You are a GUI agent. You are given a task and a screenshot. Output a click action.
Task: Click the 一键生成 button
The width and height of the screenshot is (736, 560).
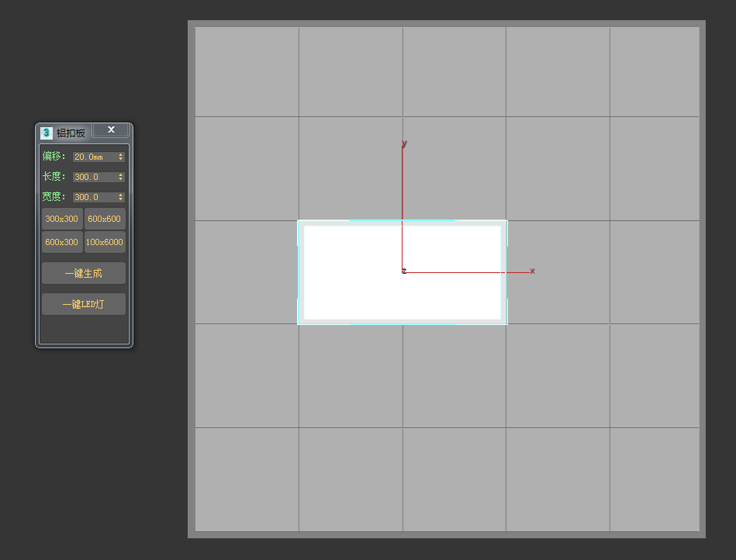84,273
